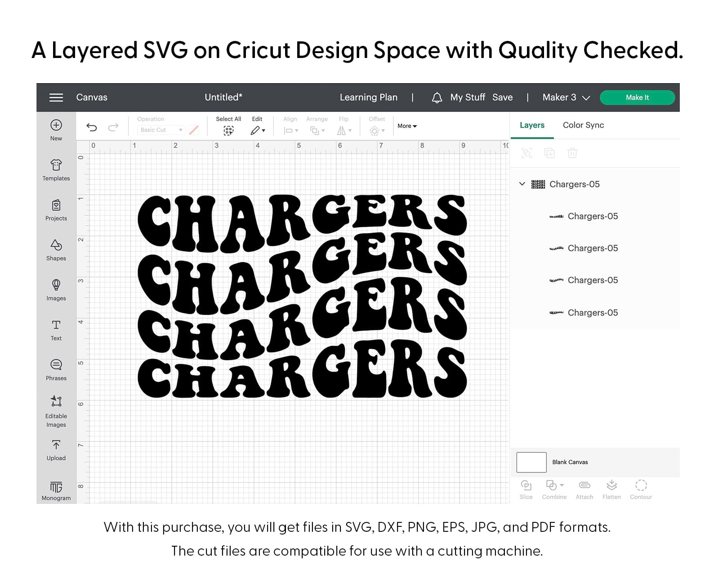Redo the last action

pyautogui.click(x=113, y=127)
